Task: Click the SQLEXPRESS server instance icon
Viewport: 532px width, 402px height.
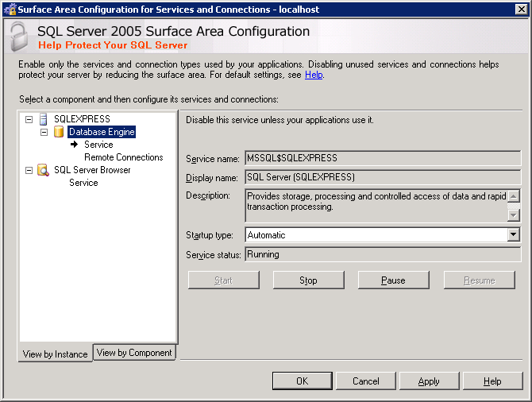Action: coord(43,119)
